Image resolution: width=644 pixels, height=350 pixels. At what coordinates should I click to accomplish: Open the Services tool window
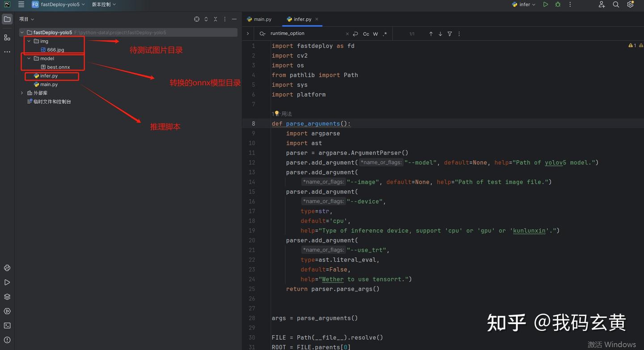click(7, 311)
